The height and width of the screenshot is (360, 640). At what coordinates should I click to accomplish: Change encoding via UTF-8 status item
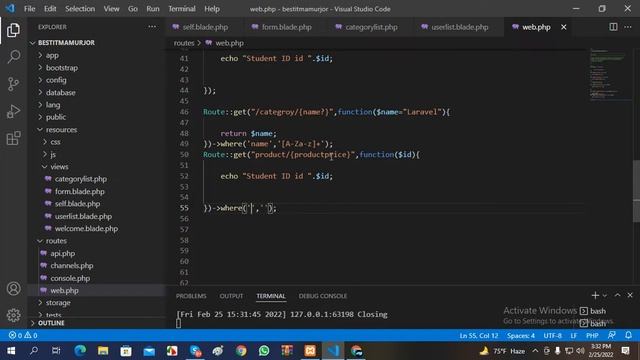click(553, 336)
